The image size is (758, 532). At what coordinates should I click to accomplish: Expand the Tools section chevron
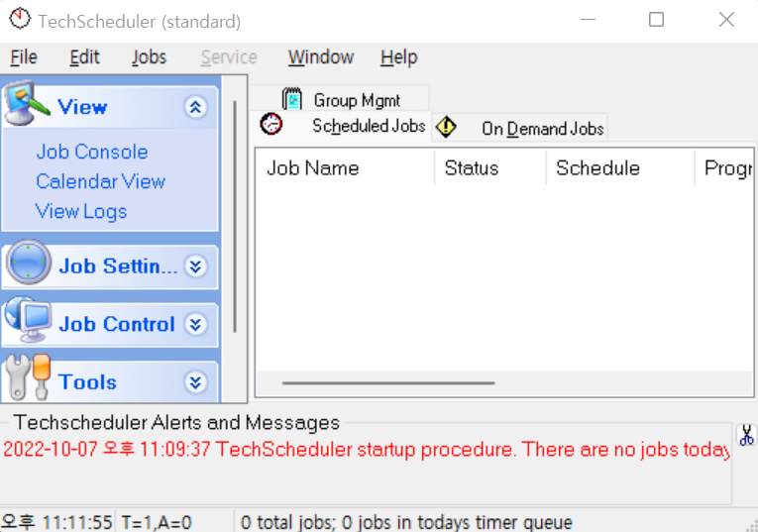(195, 382)
